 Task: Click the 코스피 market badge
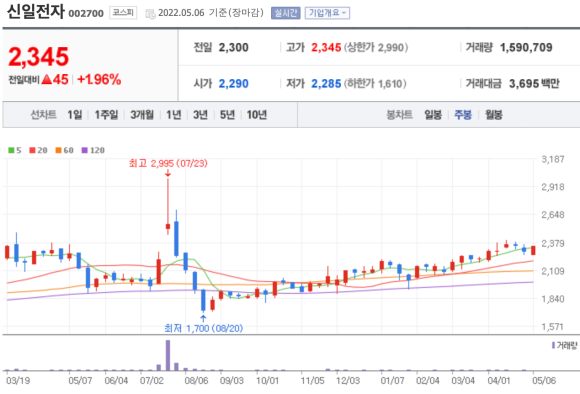[123, 13]
